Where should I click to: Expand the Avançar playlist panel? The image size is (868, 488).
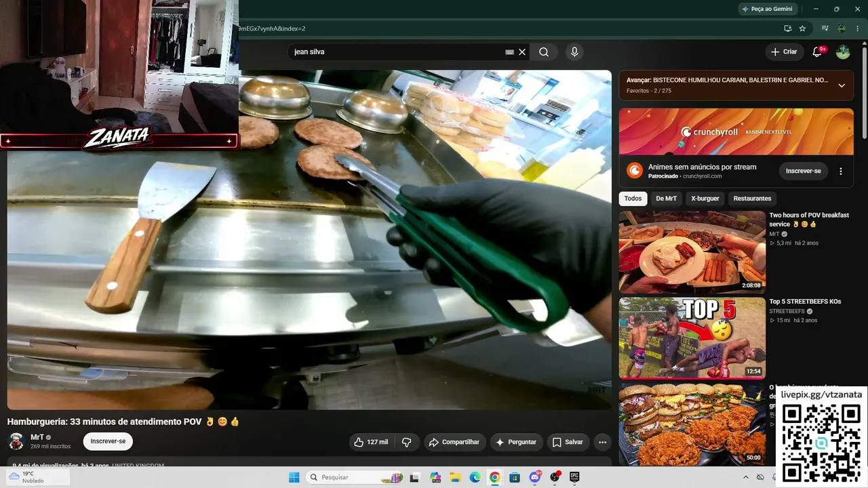tap(842, 85)
